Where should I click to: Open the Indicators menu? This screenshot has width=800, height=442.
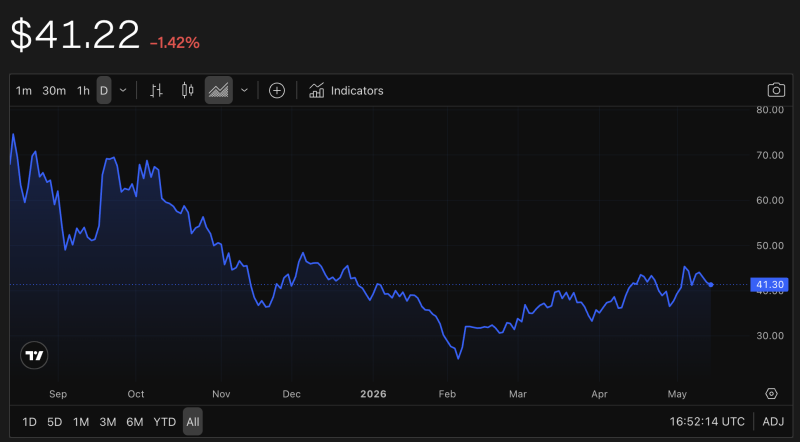coord(346,91)
